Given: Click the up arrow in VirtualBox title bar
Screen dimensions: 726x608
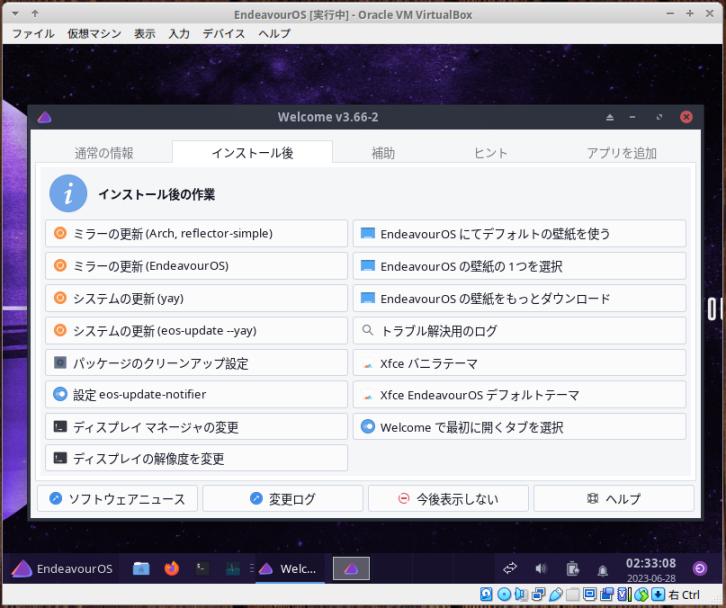Looking at the screenshot, I should 36,14.
